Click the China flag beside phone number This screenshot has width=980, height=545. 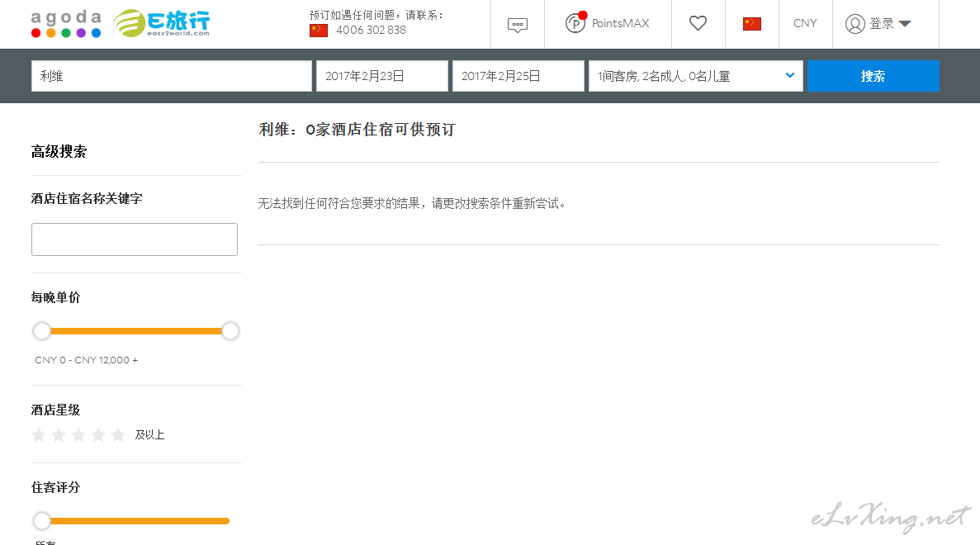coord(319,31)
